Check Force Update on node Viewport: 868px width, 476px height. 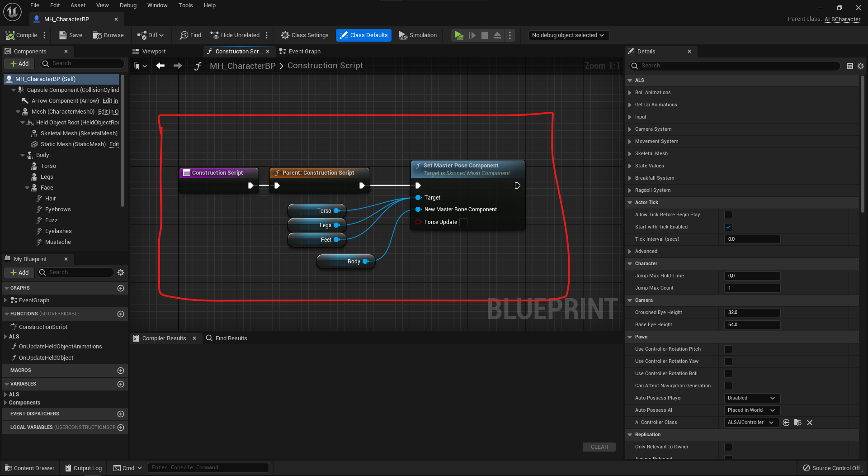tap(463, 222)
